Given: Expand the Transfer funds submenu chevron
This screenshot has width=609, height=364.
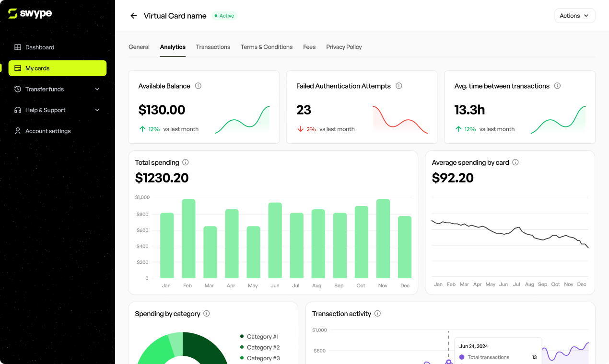Looking at the screenshot, I should (x=97, y=89).
